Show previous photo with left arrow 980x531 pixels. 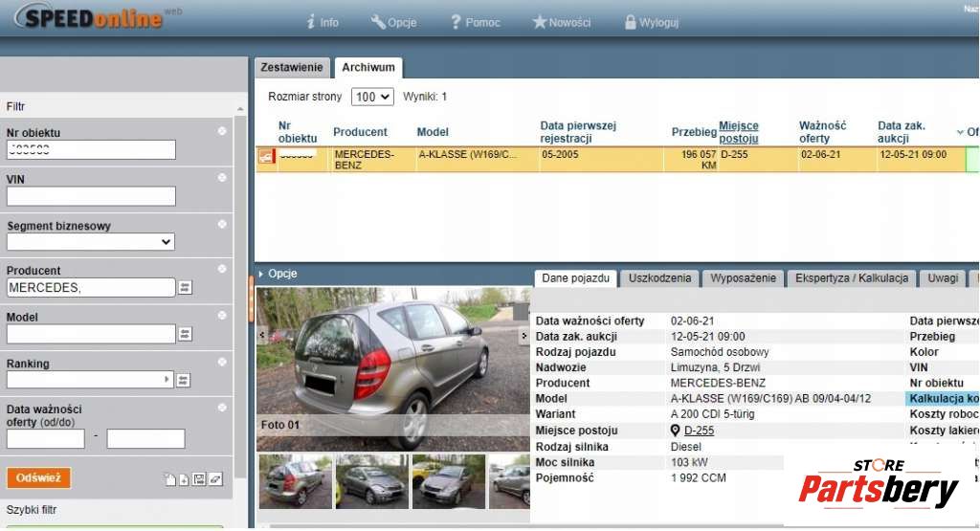coord(262,336)
